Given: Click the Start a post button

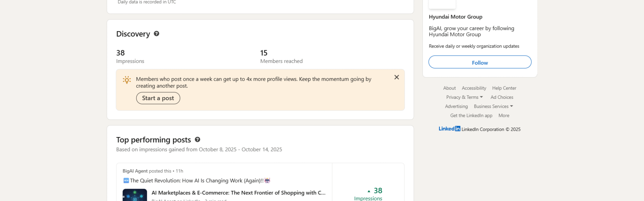Looking at the screenshot, I should tap(158, 98).
